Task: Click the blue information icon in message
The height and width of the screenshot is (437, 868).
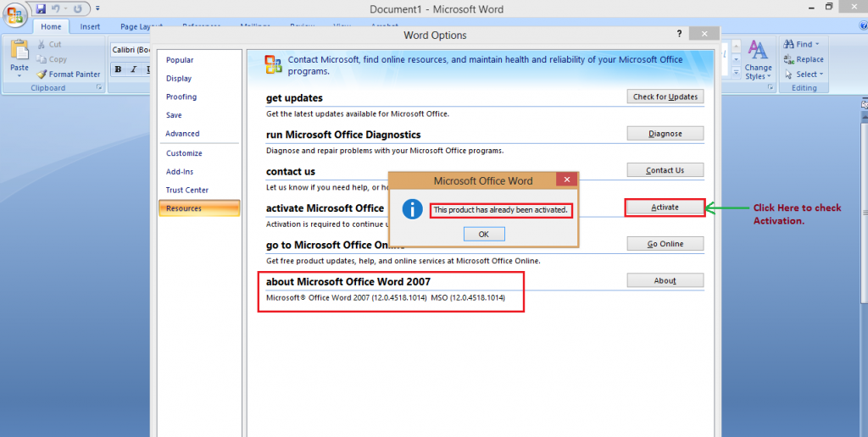Action: 413,209
